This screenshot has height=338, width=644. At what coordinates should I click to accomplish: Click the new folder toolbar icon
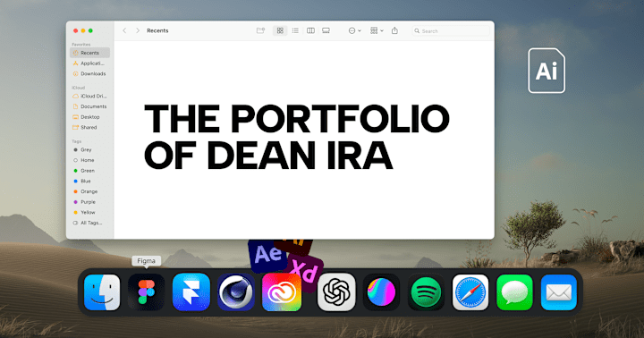click(260, 30)
